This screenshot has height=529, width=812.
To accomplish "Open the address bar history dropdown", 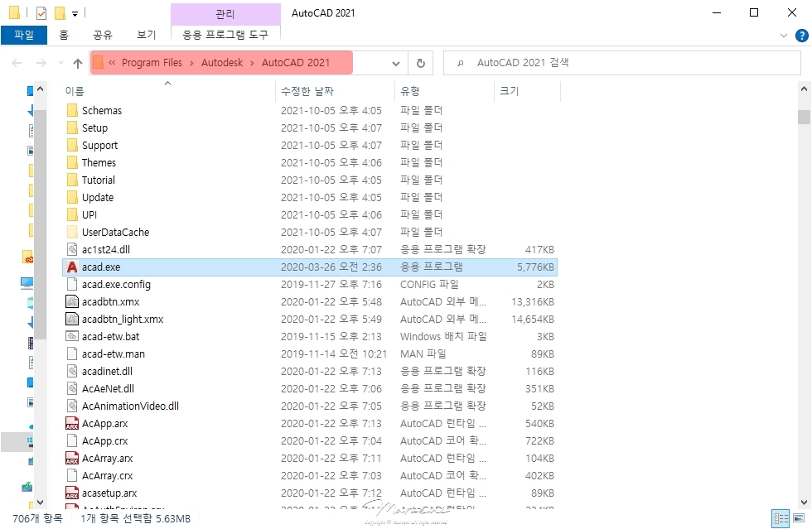I will pyautogui.click(x=396, y=63).
